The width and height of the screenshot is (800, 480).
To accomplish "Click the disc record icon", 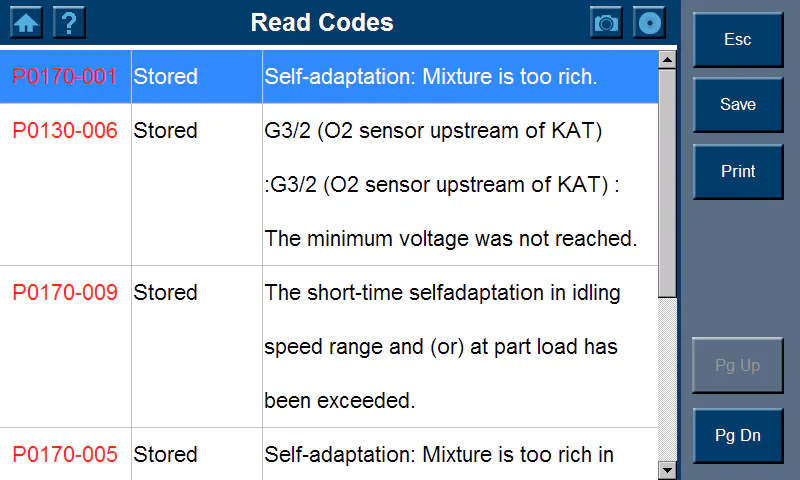I will (649, 22).
